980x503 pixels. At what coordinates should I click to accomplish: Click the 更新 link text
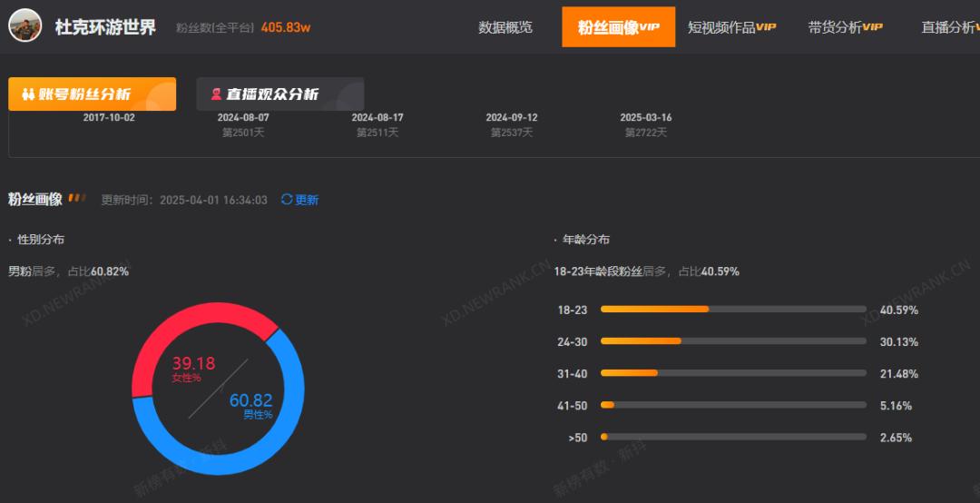tap(307, 200)
